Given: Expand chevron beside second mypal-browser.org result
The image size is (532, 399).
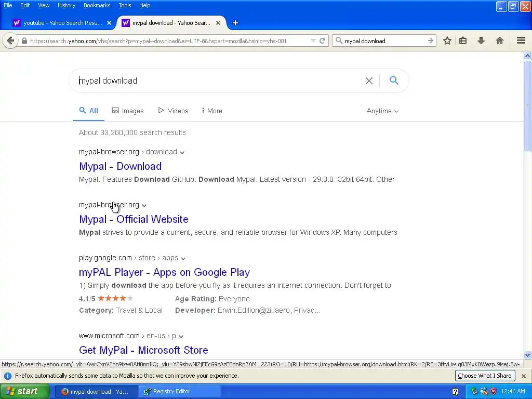Looking at the screenshot, I should click(x=144, y=205).
